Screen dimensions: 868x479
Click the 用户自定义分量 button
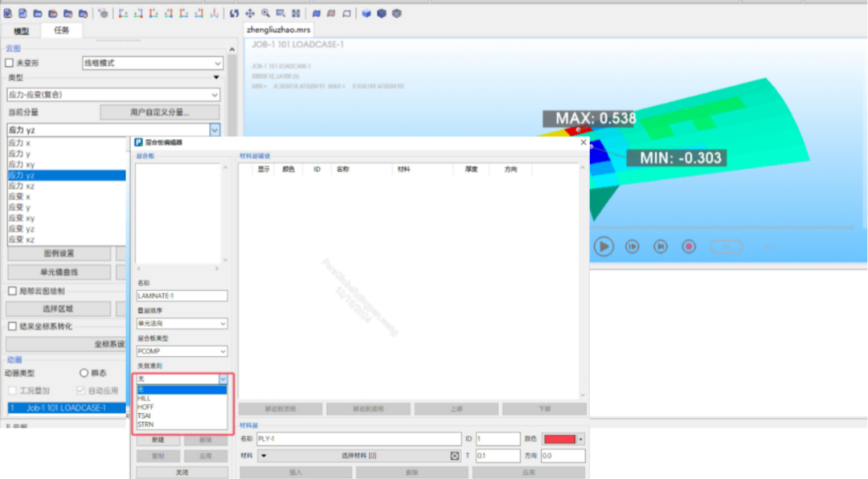coord(160,113)
